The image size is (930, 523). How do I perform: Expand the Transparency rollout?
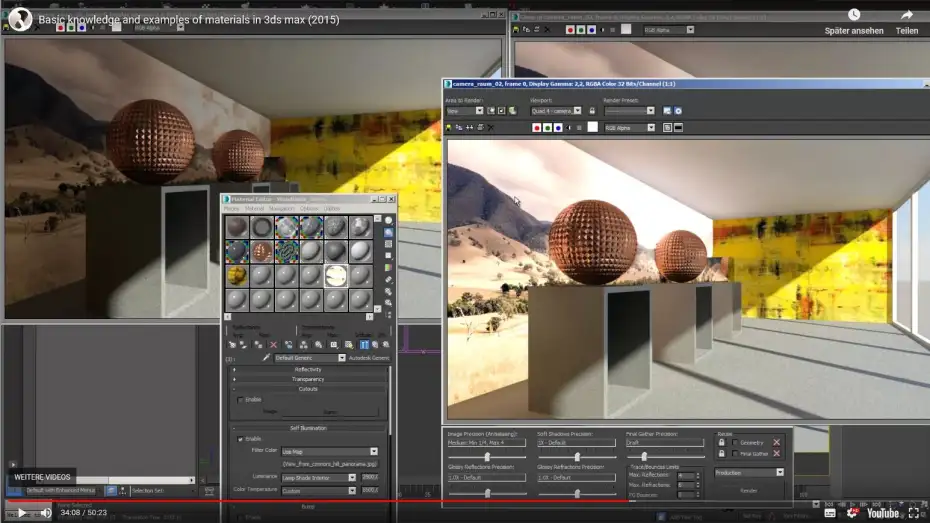[308, 379]
